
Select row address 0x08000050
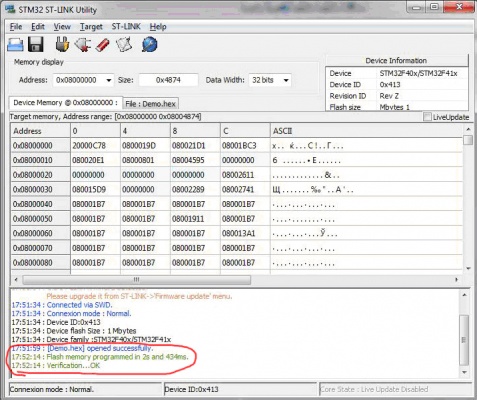[x=41, y=219]
